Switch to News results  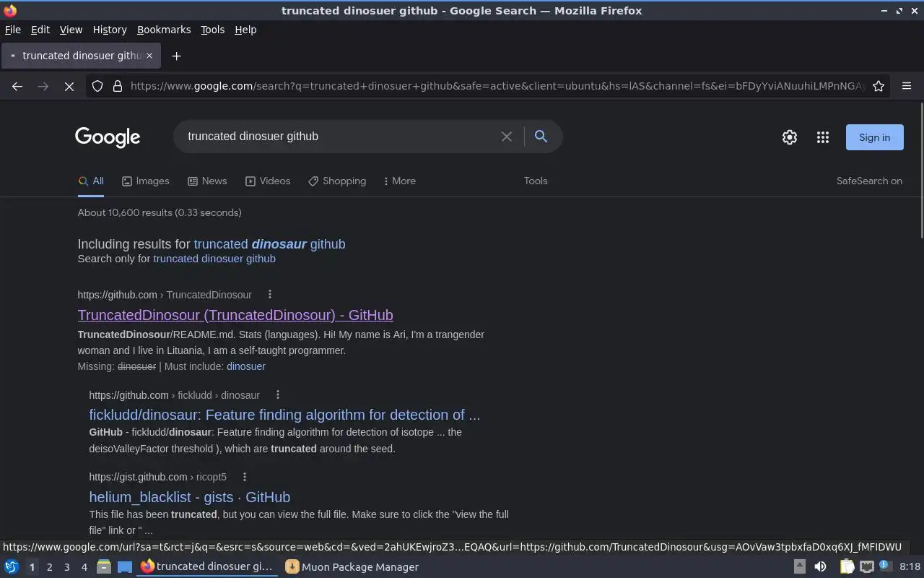coord(207,181)
